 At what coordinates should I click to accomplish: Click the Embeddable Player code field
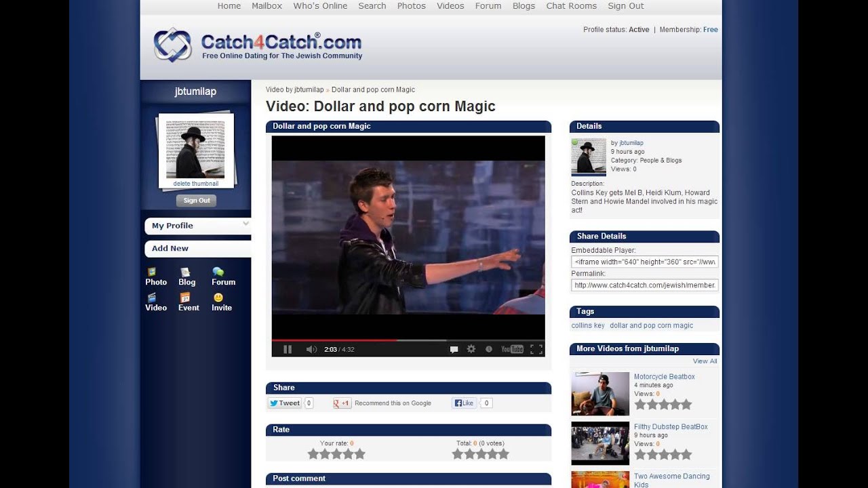coord(645,262)
